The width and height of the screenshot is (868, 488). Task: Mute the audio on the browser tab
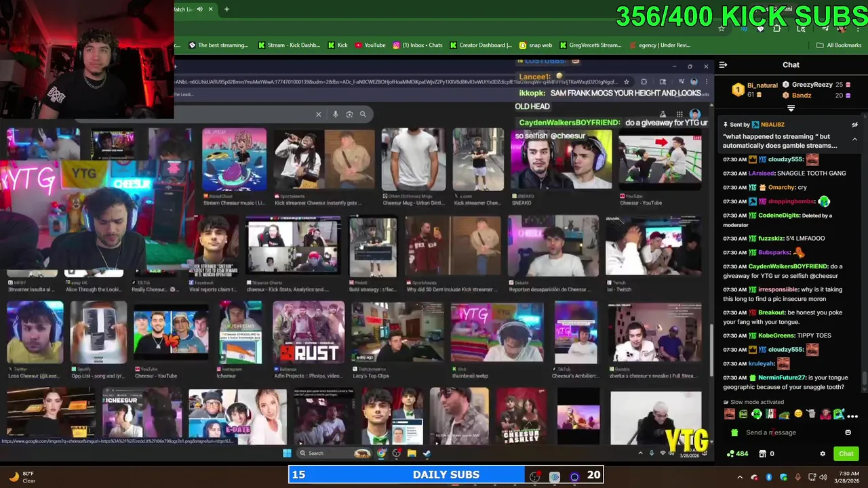pos(199,9)
